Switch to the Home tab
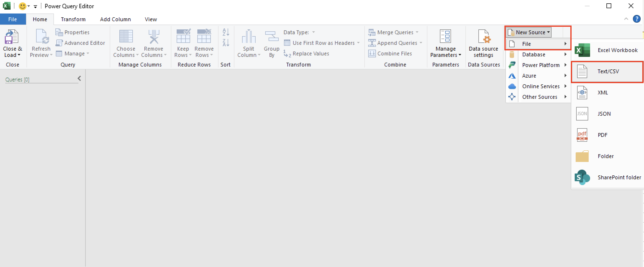Image resolution: width=644 pixels, height=267 pixels. tap(40, 19)
